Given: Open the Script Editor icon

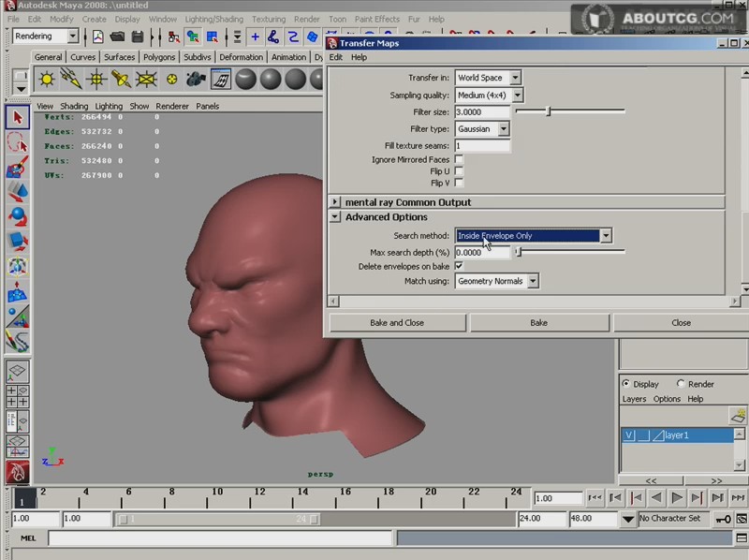Looking at the screenshot, I should pyautogui.click(x=742, y=538).
